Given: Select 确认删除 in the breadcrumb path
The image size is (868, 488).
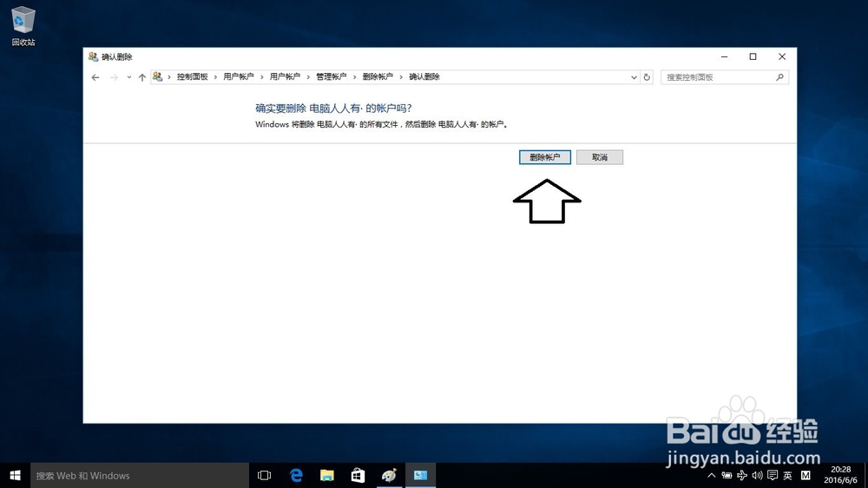Looking at the screenshot, I should pos(424,77).
